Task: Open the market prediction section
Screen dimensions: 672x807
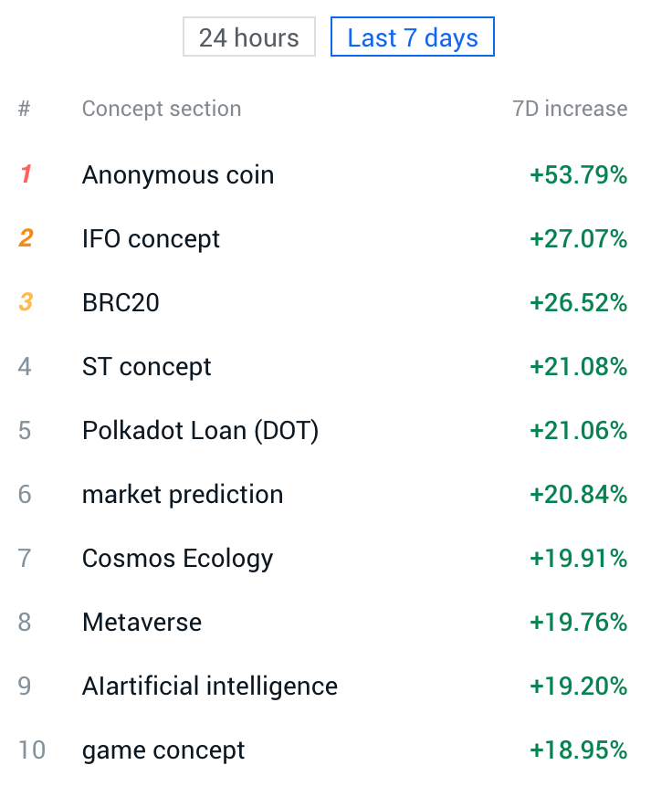Action: coord(323,494)
